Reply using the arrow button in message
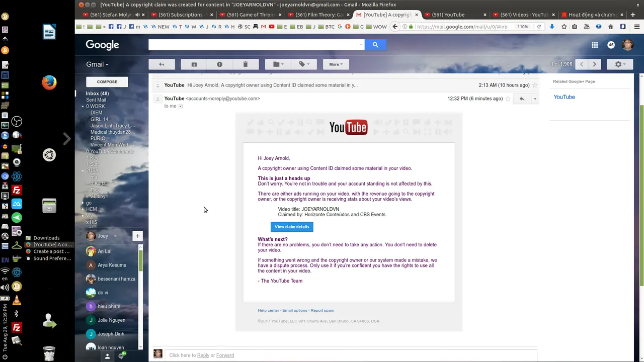Viewport: 644px width, 362px height. point(522,99)
